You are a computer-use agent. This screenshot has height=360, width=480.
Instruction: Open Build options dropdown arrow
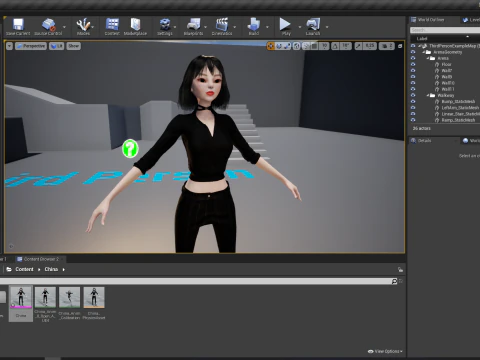pos(267,27)
